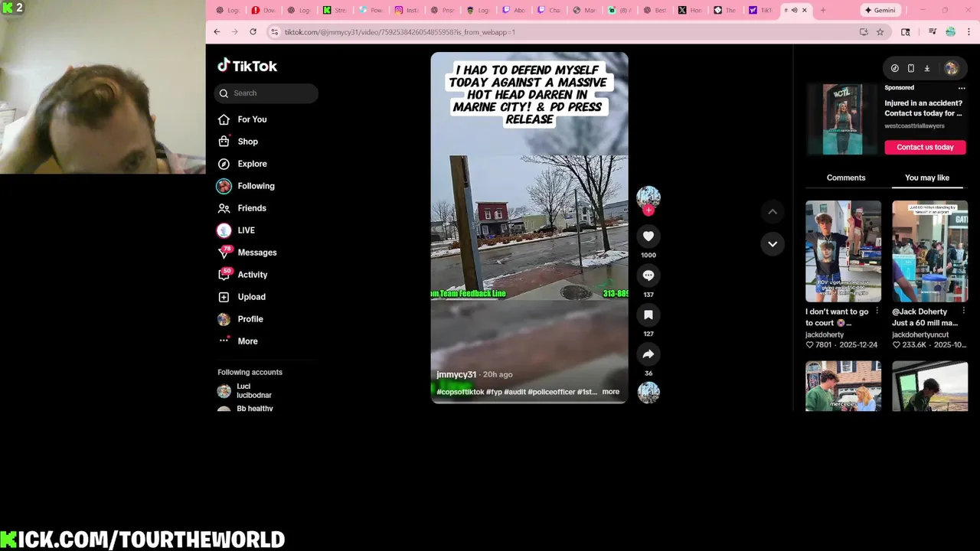The height and width of the screenshot is (551, 980).
Task: Open the Gemini button in Chrome
Action: [879, 10]
